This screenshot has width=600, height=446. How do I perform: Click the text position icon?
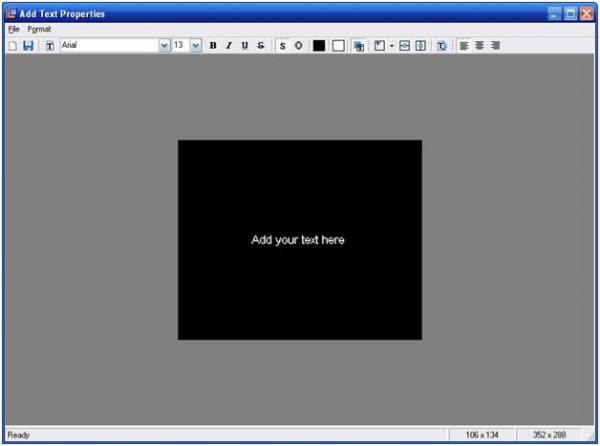(380, 46)
